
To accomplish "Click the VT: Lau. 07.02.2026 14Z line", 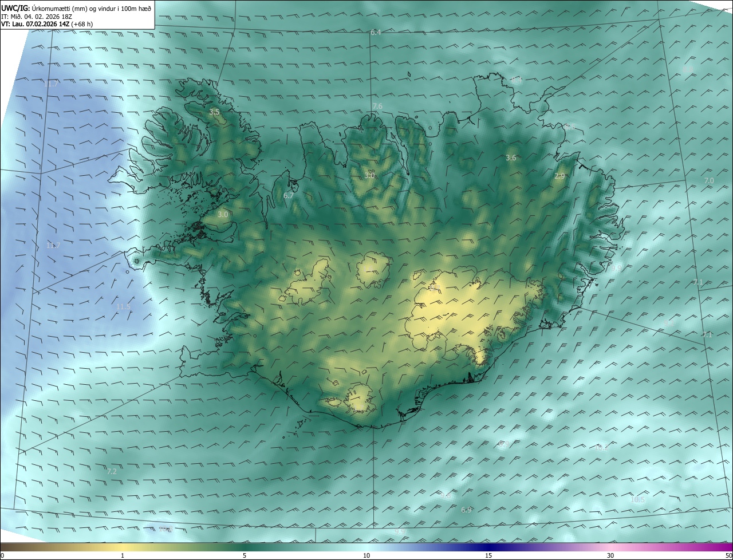I will click(47, 24).
